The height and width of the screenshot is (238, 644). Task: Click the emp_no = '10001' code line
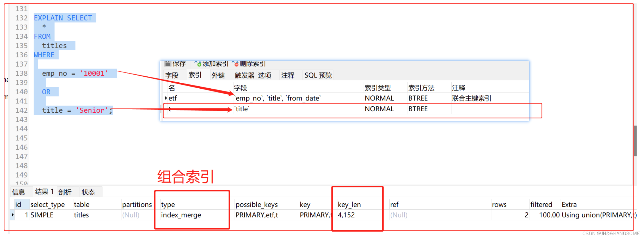click(x=75, y=74)
